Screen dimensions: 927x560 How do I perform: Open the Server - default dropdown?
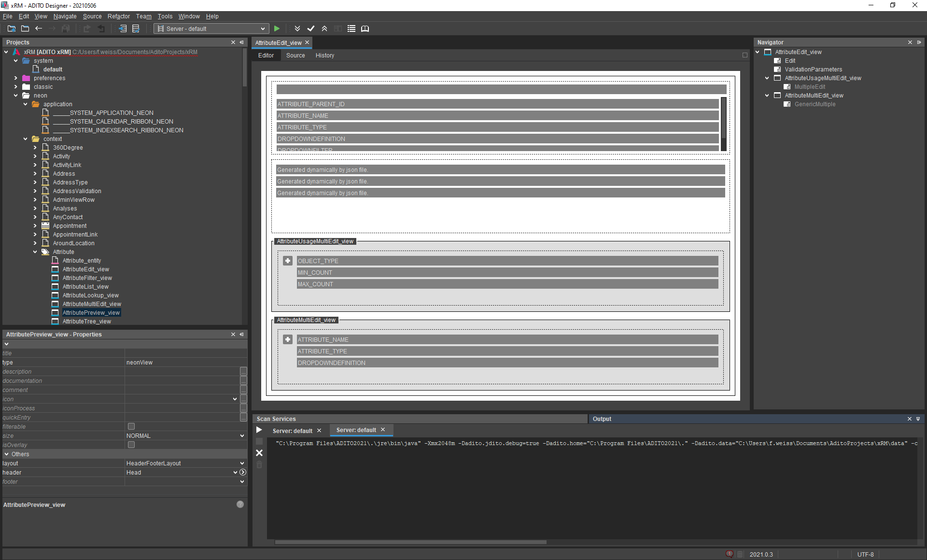(x=211, y=29)
